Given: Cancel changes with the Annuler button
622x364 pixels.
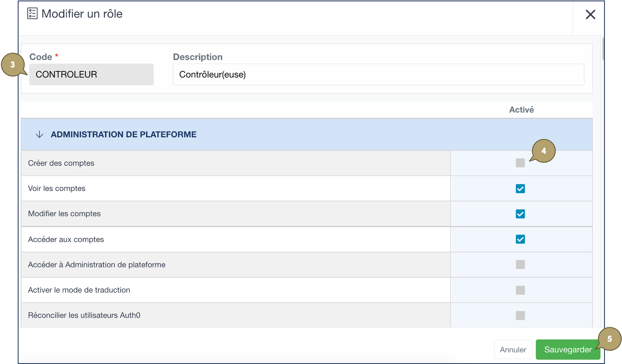Looking at the screenshot, I should click(513, 350).
